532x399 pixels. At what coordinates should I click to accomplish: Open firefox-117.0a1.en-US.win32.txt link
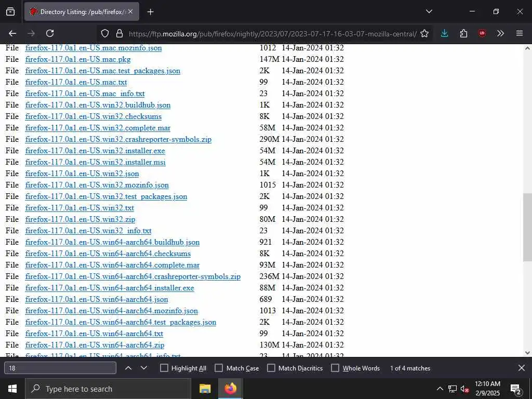click(79, 208)
